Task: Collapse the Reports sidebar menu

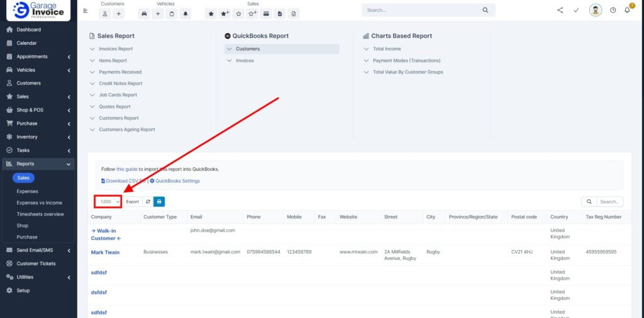Action: (38, 164)
